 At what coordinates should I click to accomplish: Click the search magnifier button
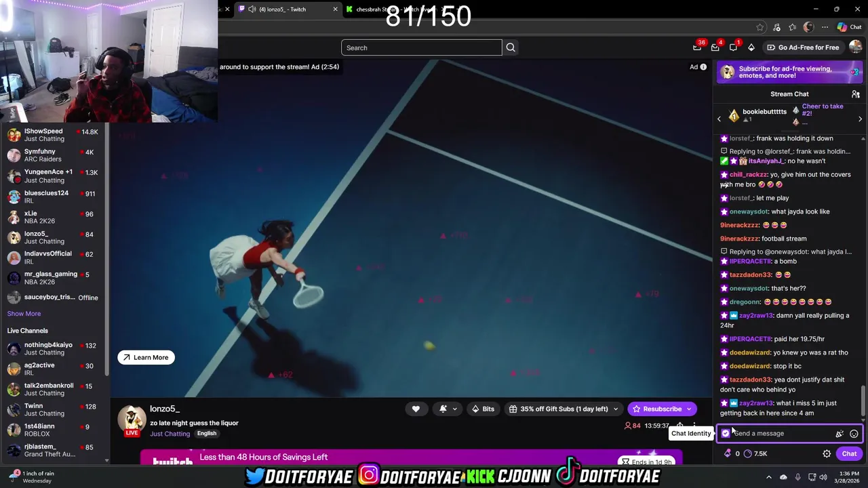[x=511, y=47]
